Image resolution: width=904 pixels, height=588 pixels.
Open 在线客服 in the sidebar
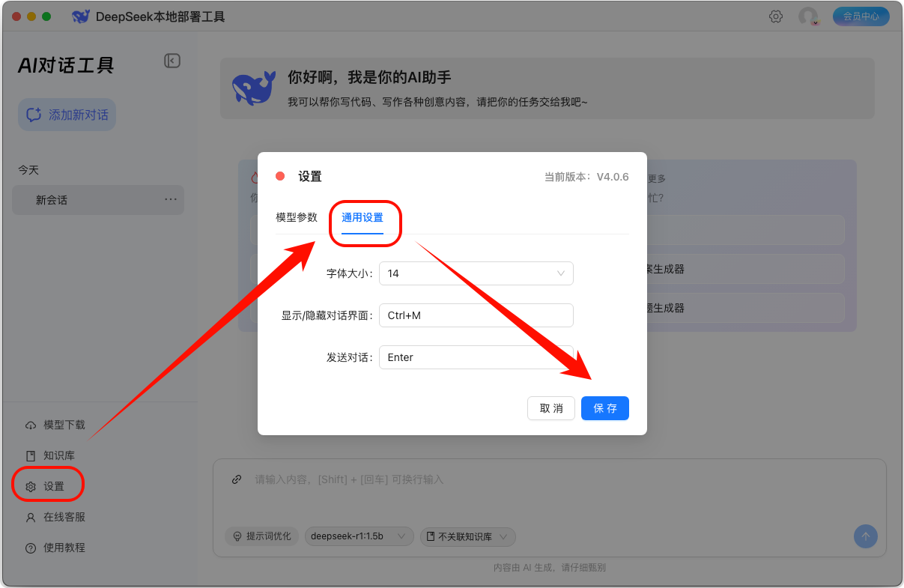(55, 517)
